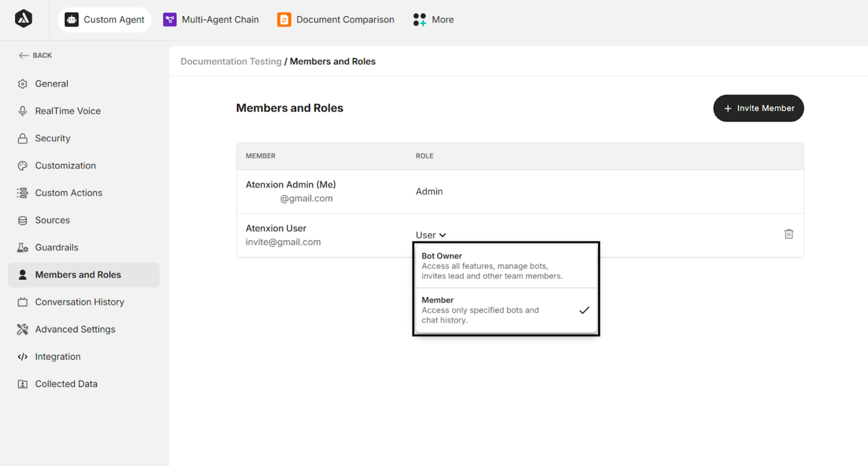Screen dimensions: 868x466
Task: Open the User role dropdown
Action: [x=430, y=235]
